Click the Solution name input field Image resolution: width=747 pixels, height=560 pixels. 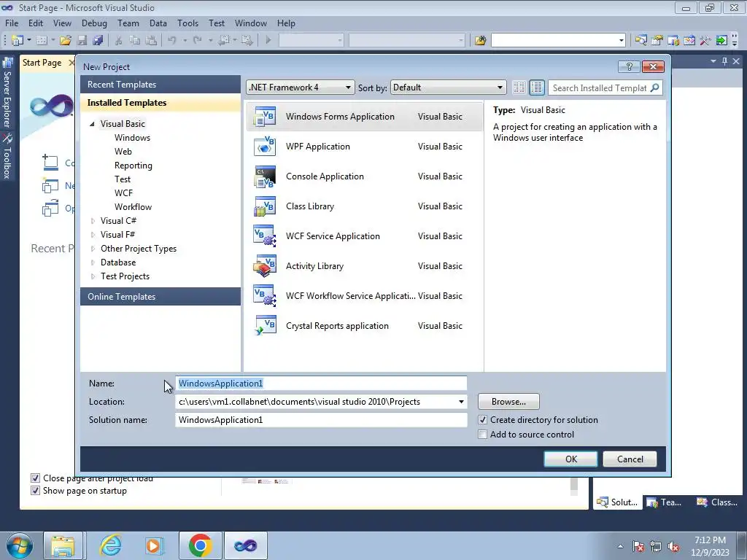321,420
